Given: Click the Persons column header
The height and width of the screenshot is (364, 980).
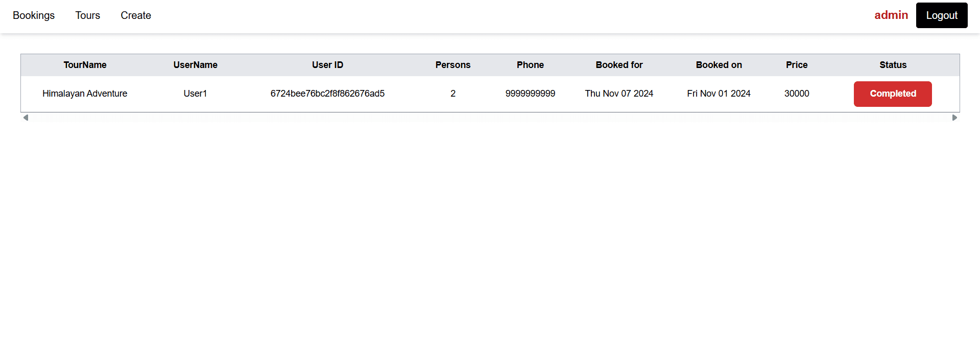Looking at the screenshot, I should point(453,65).
